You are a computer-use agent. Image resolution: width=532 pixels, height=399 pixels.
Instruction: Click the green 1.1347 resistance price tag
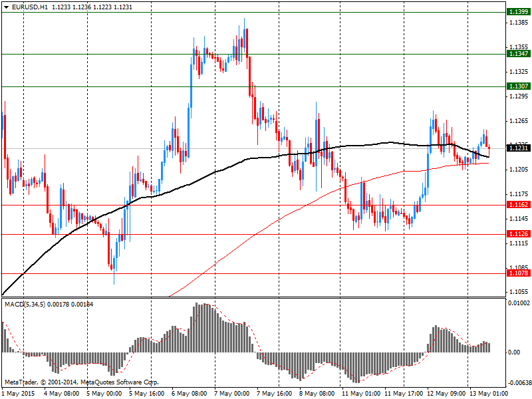pos(519,54)
